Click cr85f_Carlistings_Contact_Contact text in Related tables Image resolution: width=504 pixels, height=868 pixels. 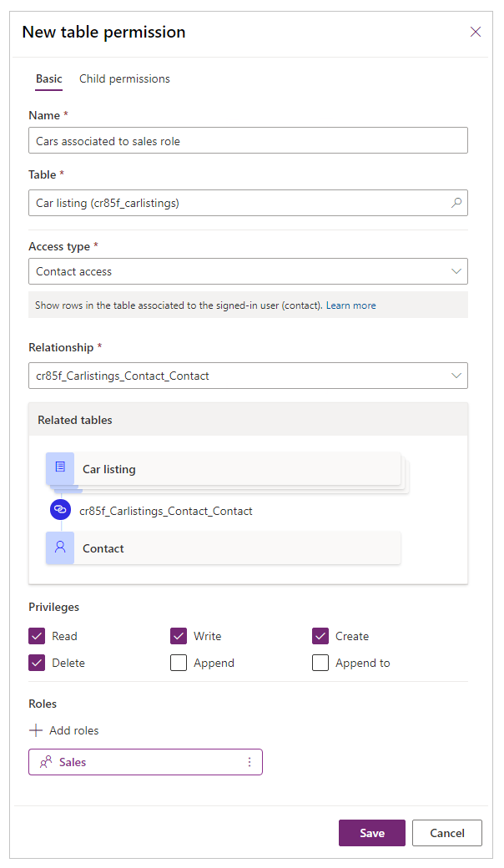click(x=166, y=511)
